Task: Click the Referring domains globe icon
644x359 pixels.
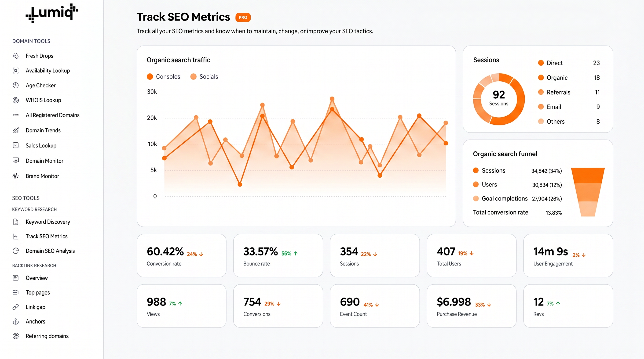Action: point(16,336)
